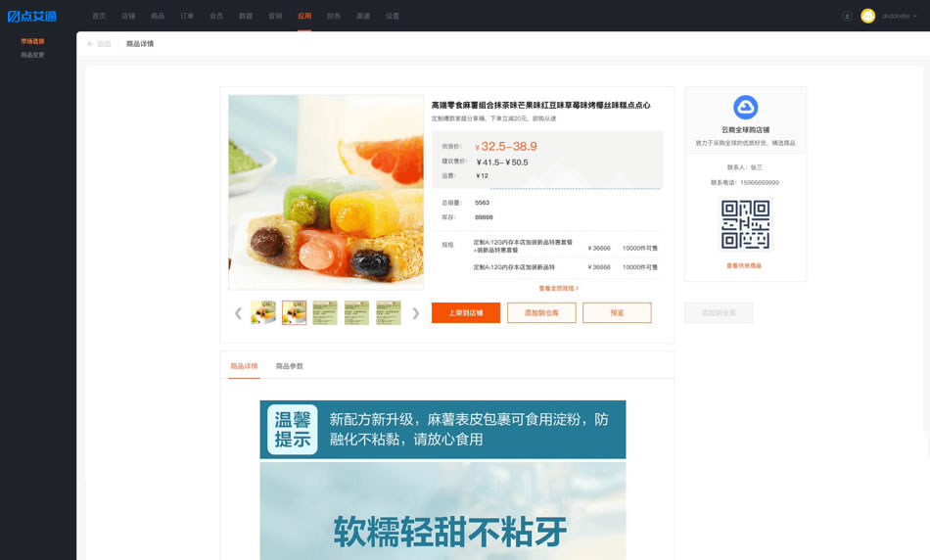Click the total sales value 5563
Image resolution: width=930 pixels, height=560 pixels.
pos(483,203)
